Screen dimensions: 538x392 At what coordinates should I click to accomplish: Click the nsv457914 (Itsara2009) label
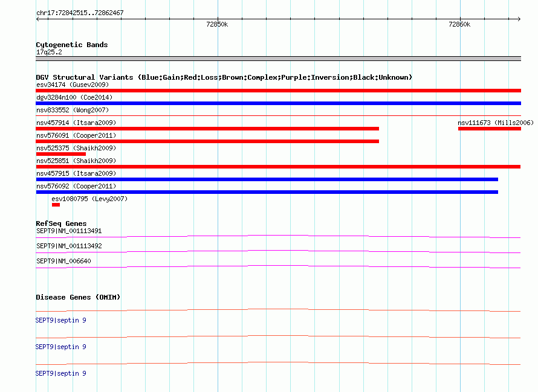[x=76, y=123]
